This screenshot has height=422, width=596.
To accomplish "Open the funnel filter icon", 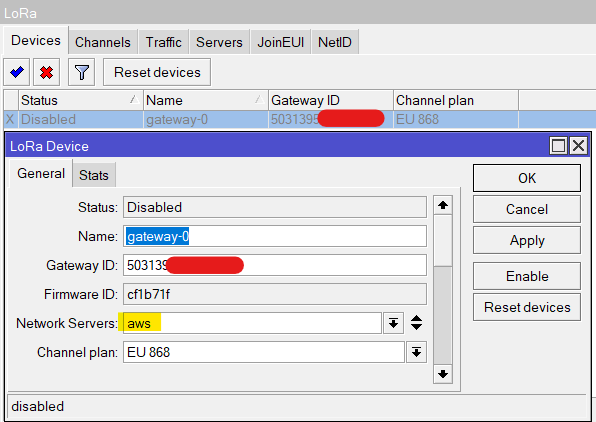I will click(81, 72).
